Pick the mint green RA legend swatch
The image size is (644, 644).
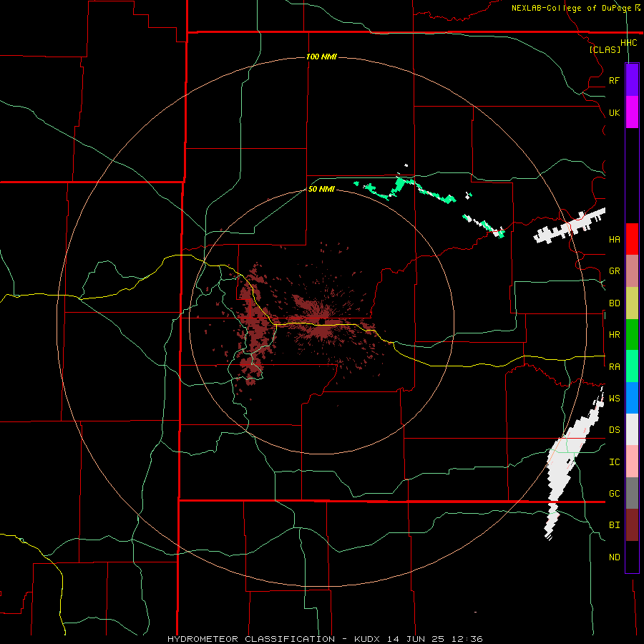click(632, 366)
